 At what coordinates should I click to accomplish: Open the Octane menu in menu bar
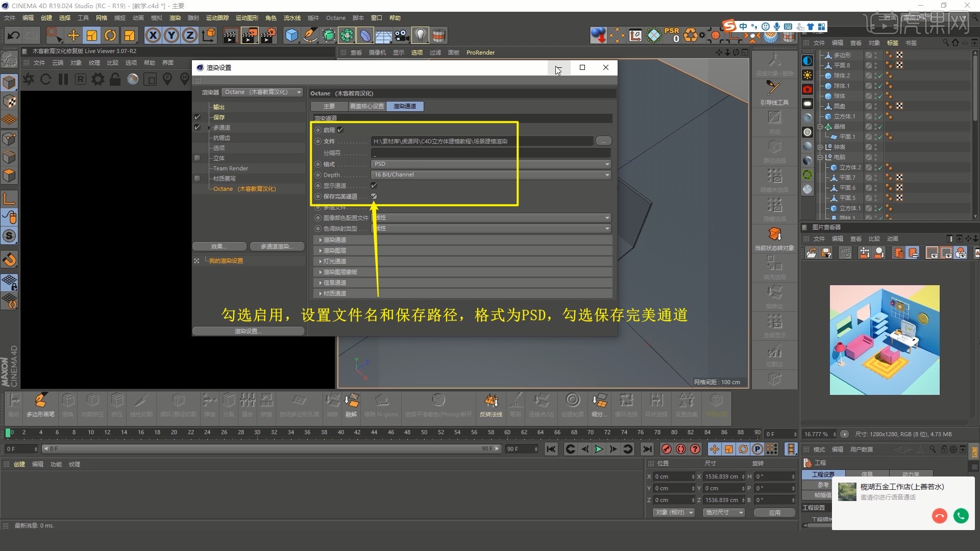(336, 18)
